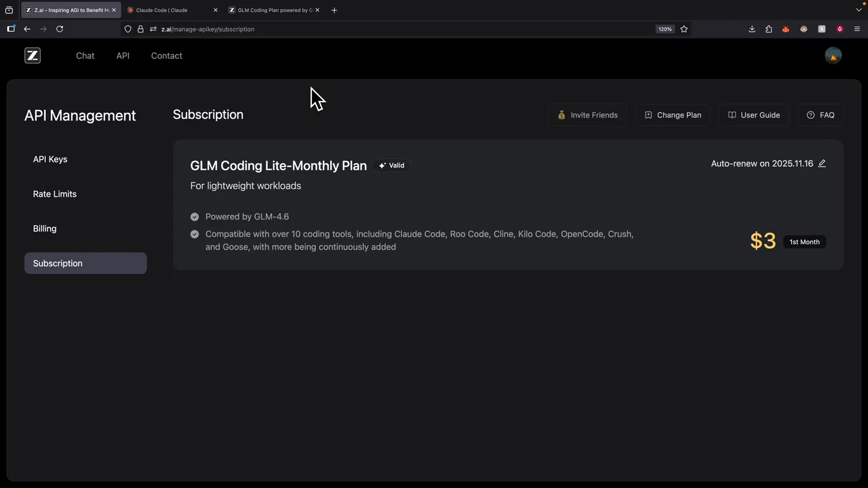Click the grey face extension icon

(803, 29)
